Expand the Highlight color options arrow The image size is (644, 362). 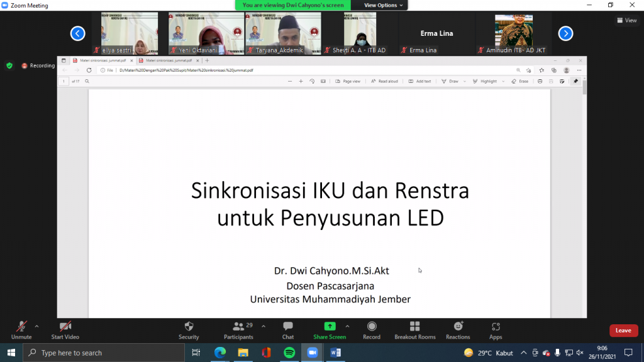coord(503,81)
